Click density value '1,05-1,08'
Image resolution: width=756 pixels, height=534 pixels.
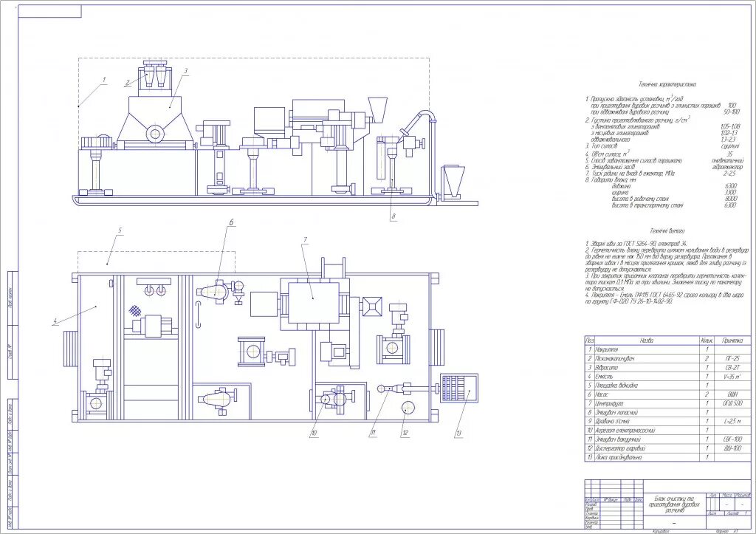(x=729, y=126)
